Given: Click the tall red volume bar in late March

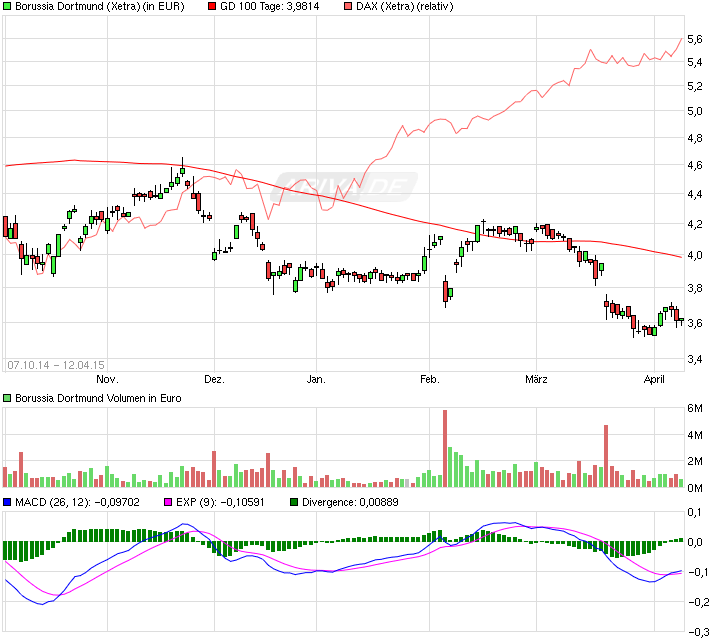Looking at the screenshot, I should 606,456.
